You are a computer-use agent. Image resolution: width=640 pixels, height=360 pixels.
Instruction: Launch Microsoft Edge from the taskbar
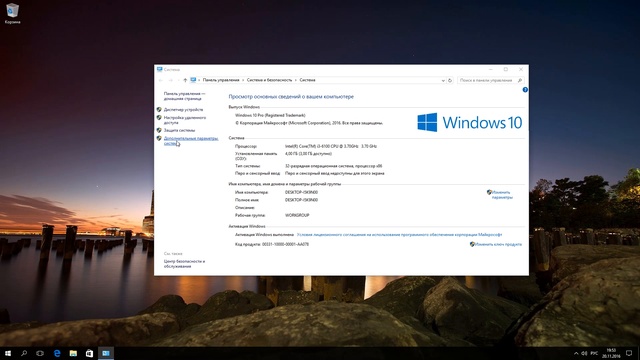57,353
